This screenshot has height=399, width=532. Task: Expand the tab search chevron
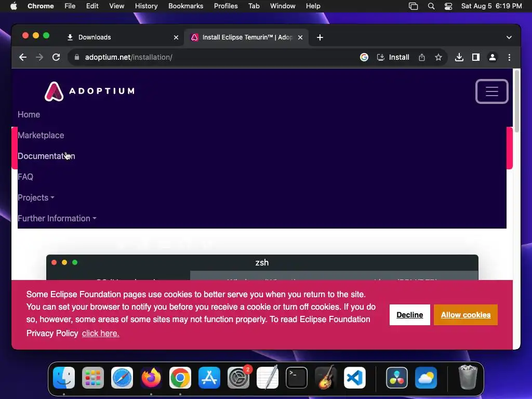pyautogui.click(x=509, y=37)
